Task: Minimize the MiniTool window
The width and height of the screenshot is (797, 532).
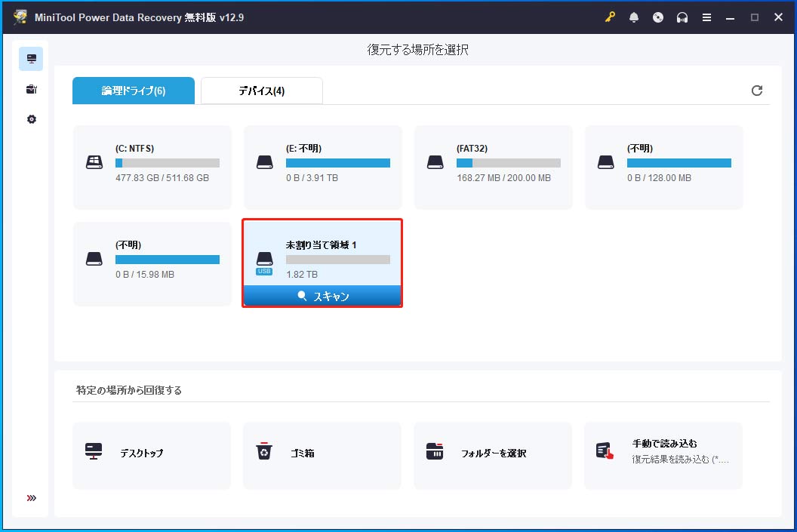Action: (730, 17)
